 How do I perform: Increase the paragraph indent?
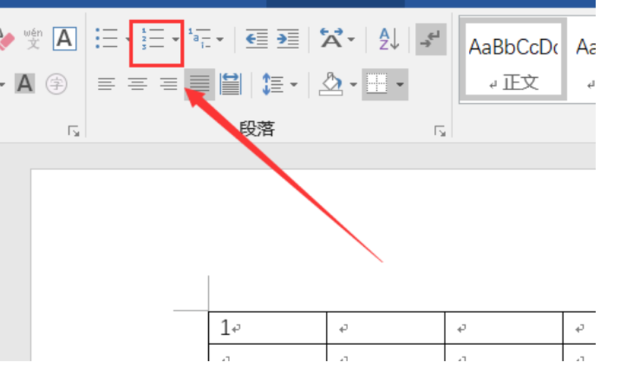point(288,39)
